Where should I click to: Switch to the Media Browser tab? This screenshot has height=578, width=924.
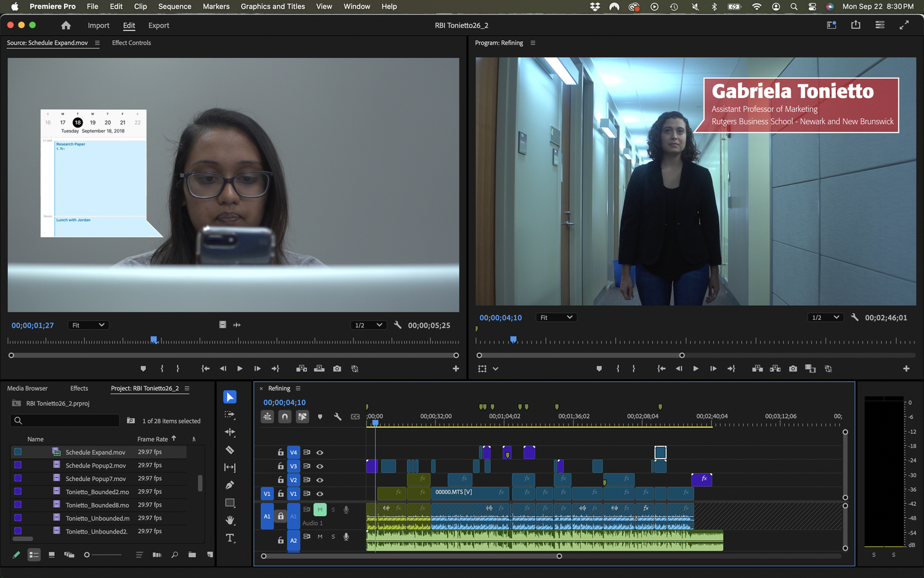pyautogui.click(x=27, y=388)
